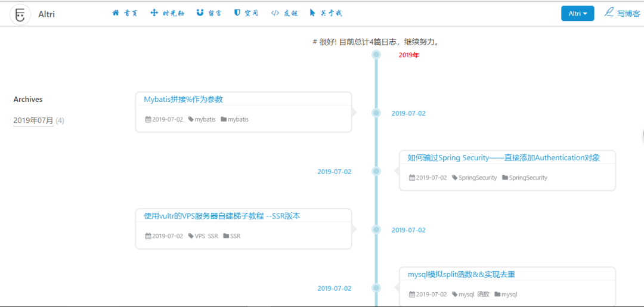Viewport: 644px width, 307px height.
Task: Click calendar icon in Mybatis post card
Action: point(148,119)
